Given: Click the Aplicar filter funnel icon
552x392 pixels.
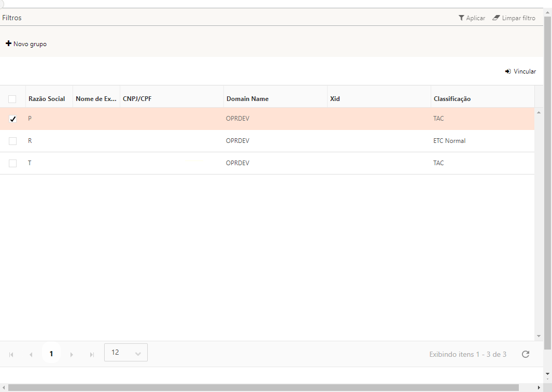Looking at the screenshot, I should 461,18.
